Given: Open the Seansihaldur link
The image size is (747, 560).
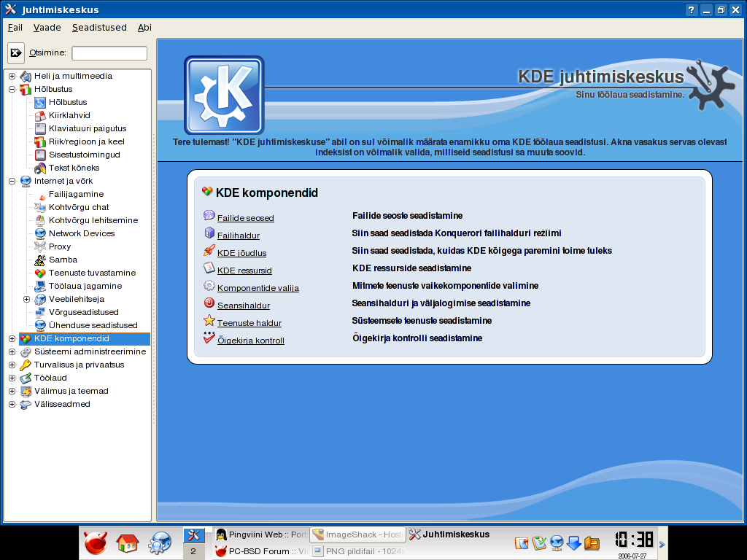Looking at the screenshot, I should point(244,306).
